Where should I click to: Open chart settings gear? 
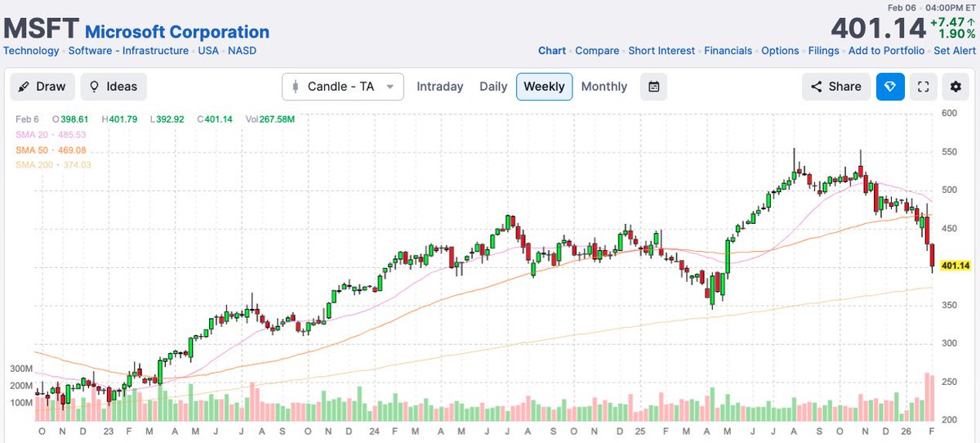(955, 87)
